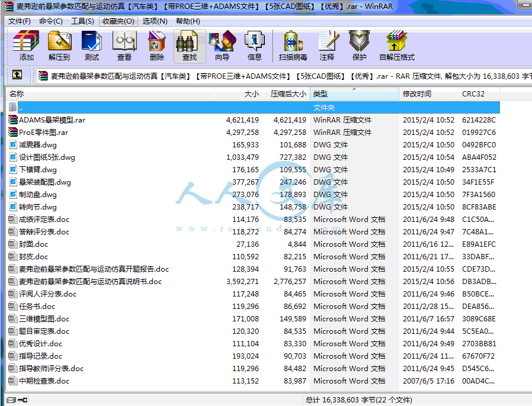Image resolution: width=532 pixels, height=406 pixels.
Task: Click the 减震器.dwg file icon
Action: click(x=13, y=145)
